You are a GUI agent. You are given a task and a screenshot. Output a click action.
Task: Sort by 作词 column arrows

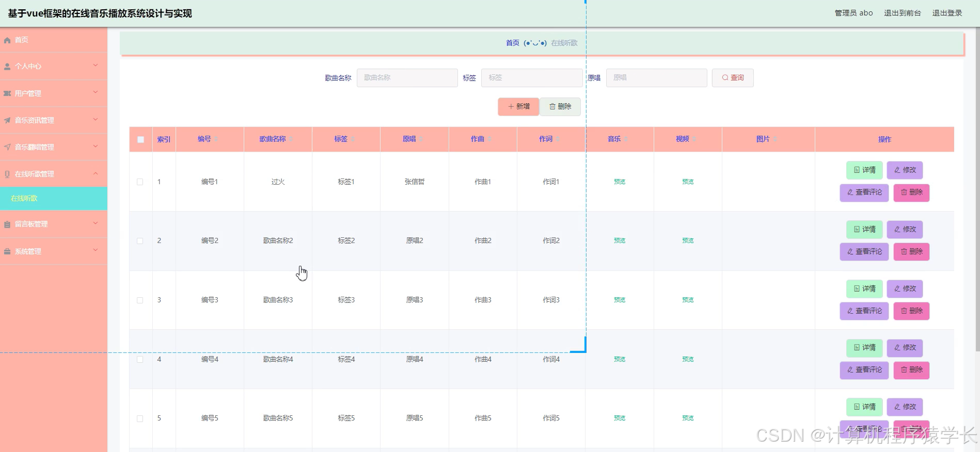(x=558, y=139)
